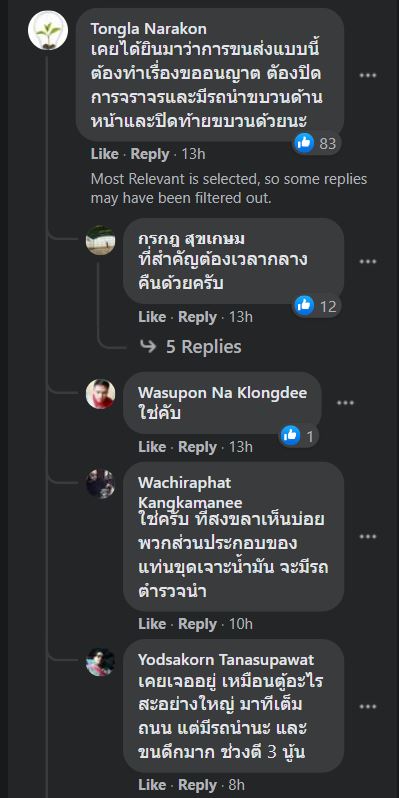Open three-dot menu beside Wasupon Na Klongdee

[x=345, y=403]
